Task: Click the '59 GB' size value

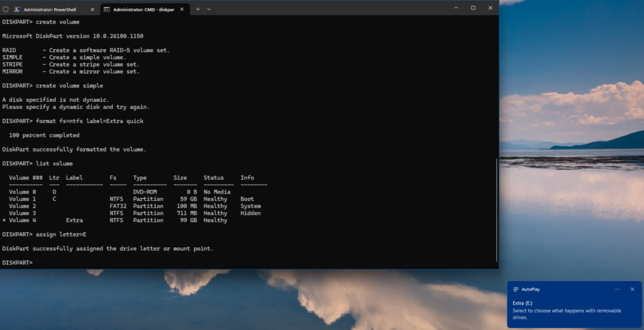Action: coord(189,199)
